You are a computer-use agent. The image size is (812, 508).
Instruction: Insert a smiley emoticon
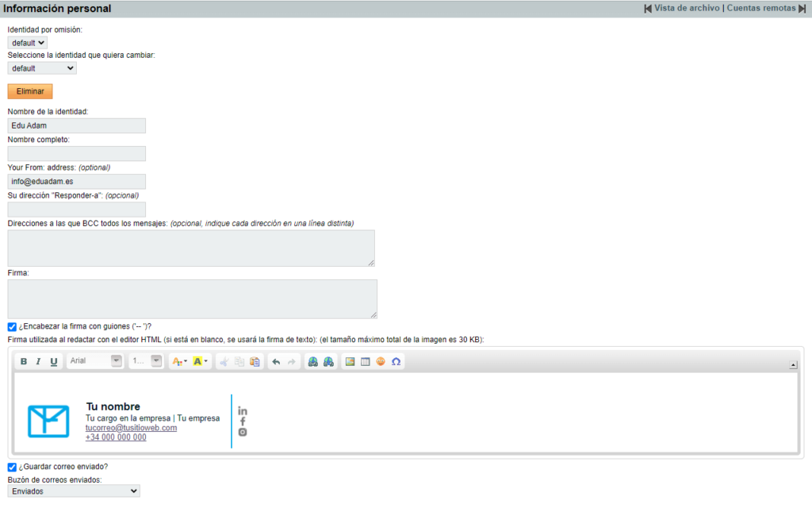[381, 362]
